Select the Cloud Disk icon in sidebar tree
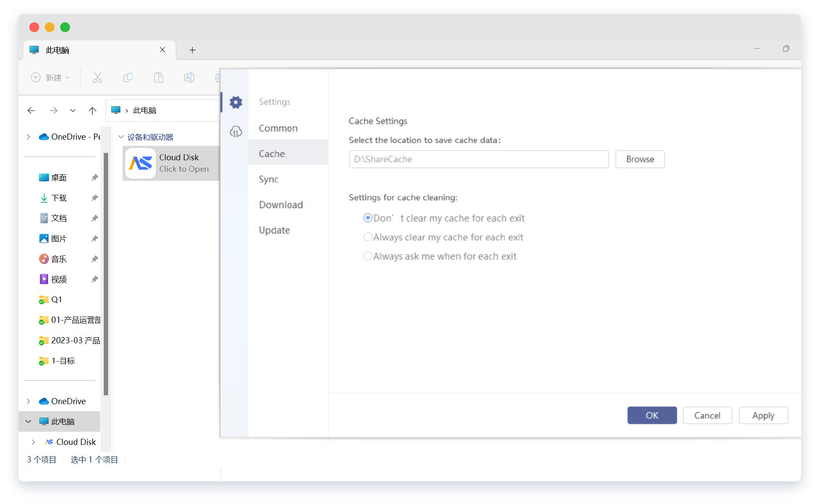Image resolution: width=820 pixels, height=504 pixels. coord(49,442)
